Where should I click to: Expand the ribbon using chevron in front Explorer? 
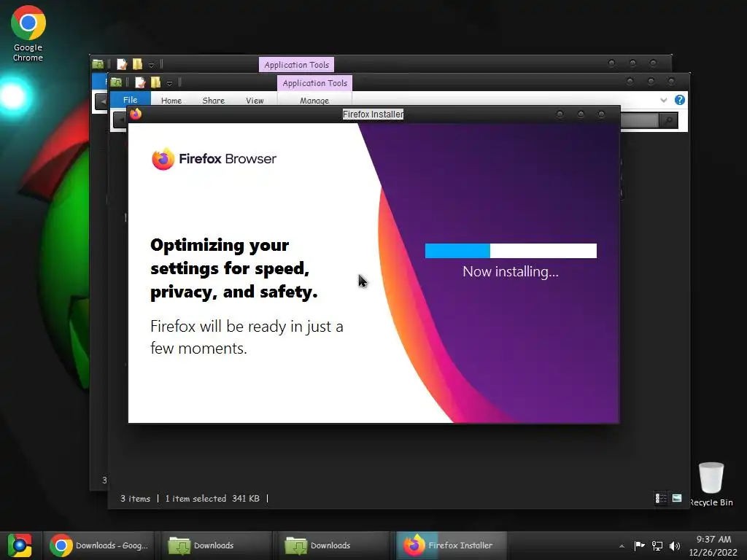tap(664, 100)
